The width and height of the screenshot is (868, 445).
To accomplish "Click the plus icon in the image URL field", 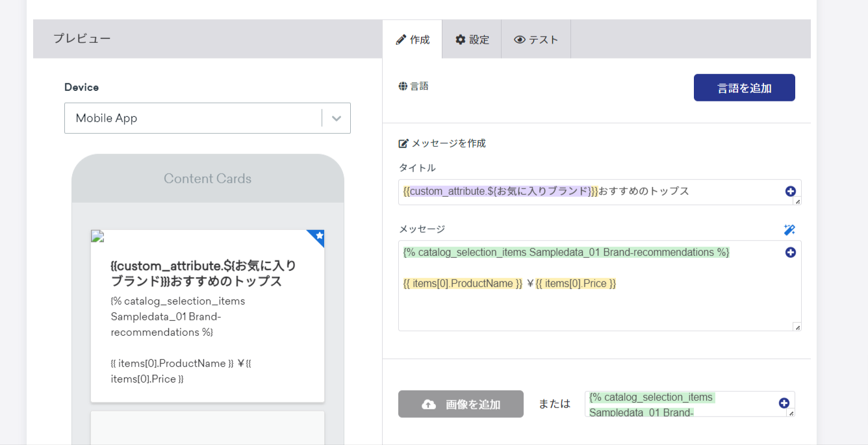I will (784, 403).
